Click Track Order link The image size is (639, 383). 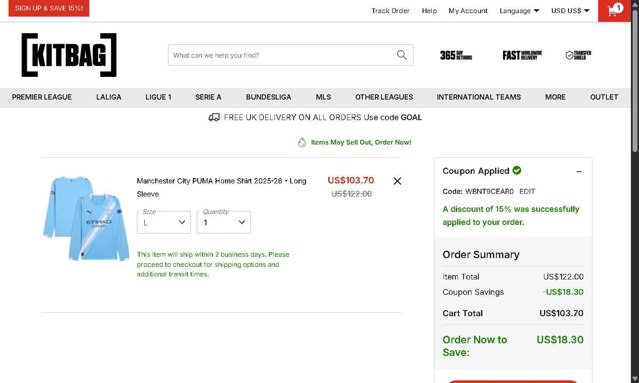[x=390, y=11]
